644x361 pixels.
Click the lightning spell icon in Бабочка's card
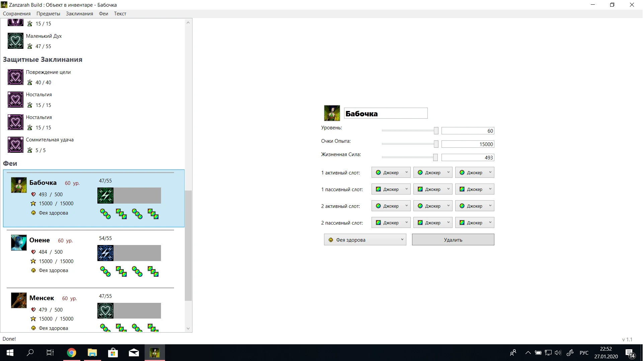click(105, 196)
